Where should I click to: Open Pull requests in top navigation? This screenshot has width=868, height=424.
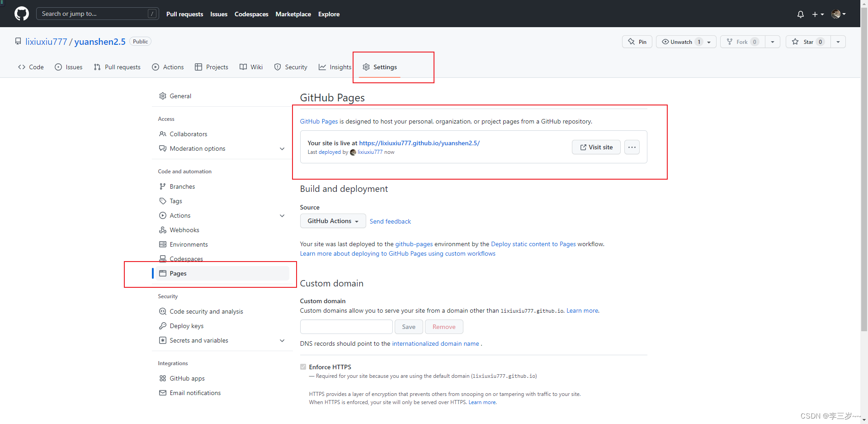(x=184, y=14)
